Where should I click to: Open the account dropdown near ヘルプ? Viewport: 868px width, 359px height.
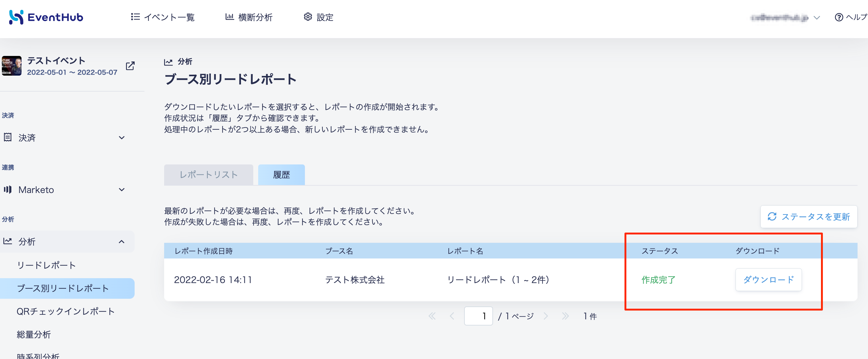coord(816,18)
